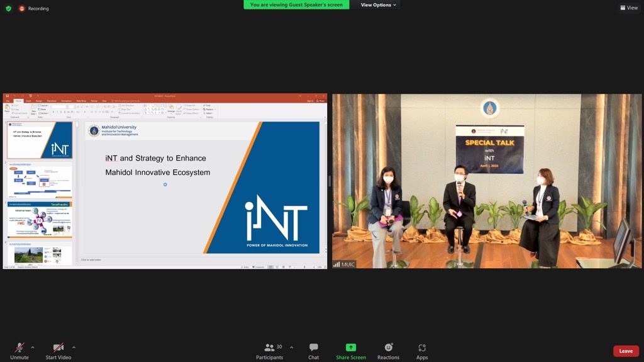Image resolution: width=644 pixels, height=362 pixels.
Task: Open the Section dropdown in ribbon
Action: (43, 113)
